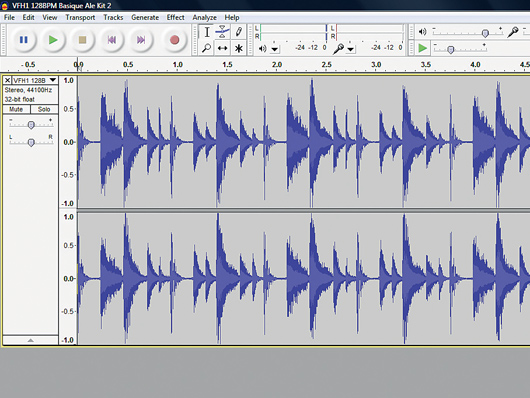Select the Multi-Tool asterisk mode
The height and width of the screenshot is (398, 530).
(x=238, y=48)
